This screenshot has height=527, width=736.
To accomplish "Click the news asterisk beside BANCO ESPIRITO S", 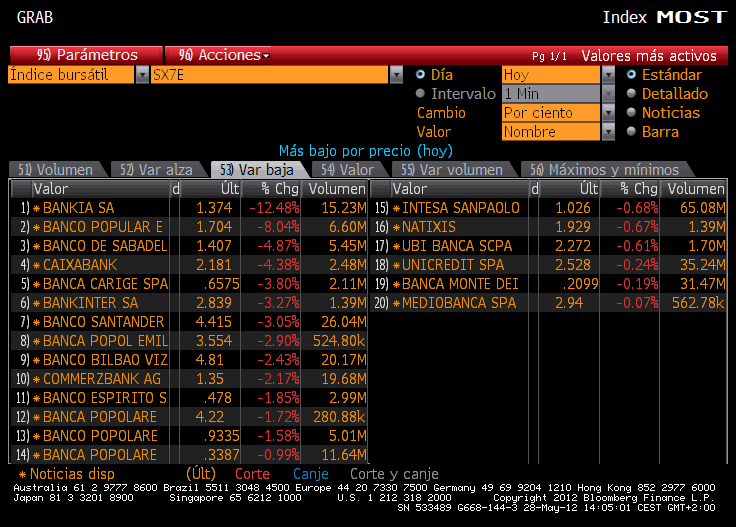I will [x=36, y=398].
